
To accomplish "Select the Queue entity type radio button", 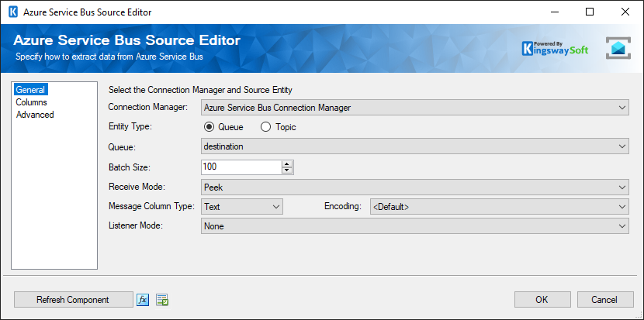I will [209, 127].
